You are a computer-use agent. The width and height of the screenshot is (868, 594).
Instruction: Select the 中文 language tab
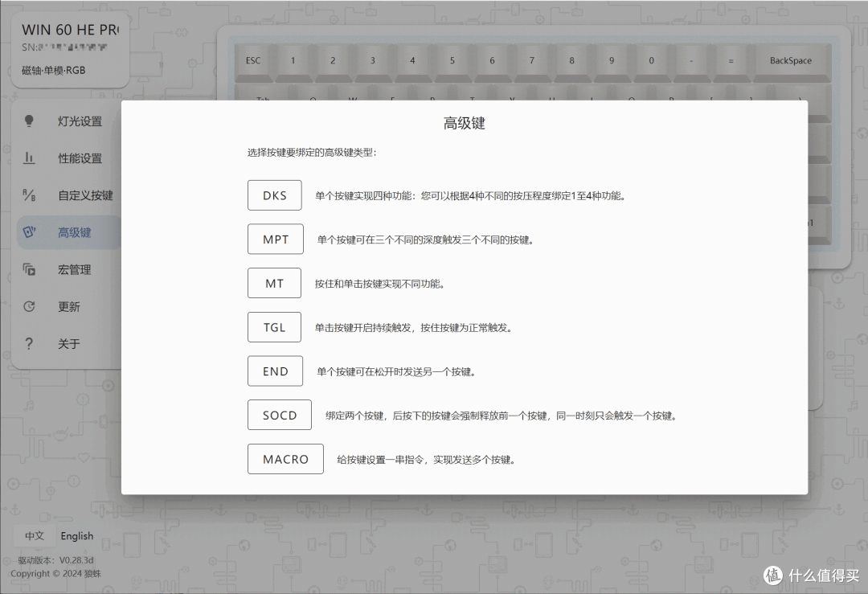(34, 535)
